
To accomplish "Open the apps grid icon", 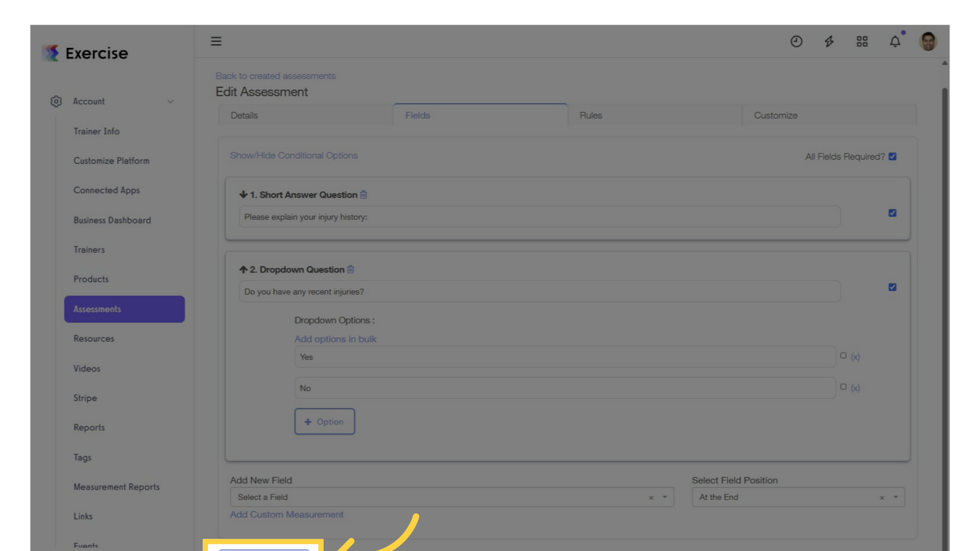I will 862,41.
